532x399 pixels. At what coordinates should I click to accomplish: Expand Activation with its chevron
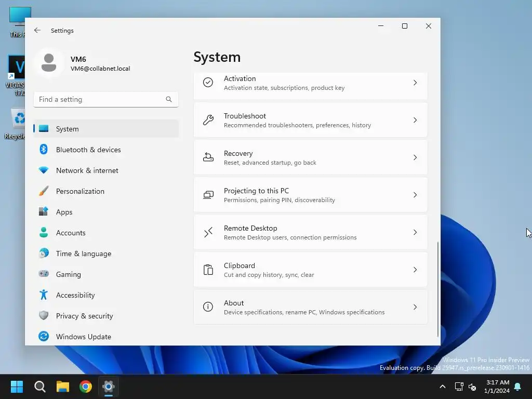click(x=415, y=83)
